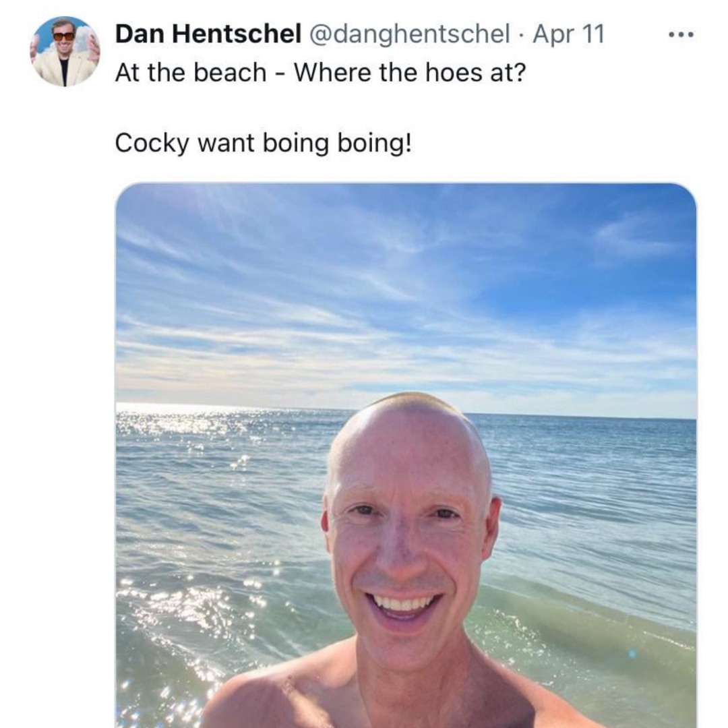Click the sunglasses in the profile avatar
Viewport: 728px width, 728px height.
63,36
